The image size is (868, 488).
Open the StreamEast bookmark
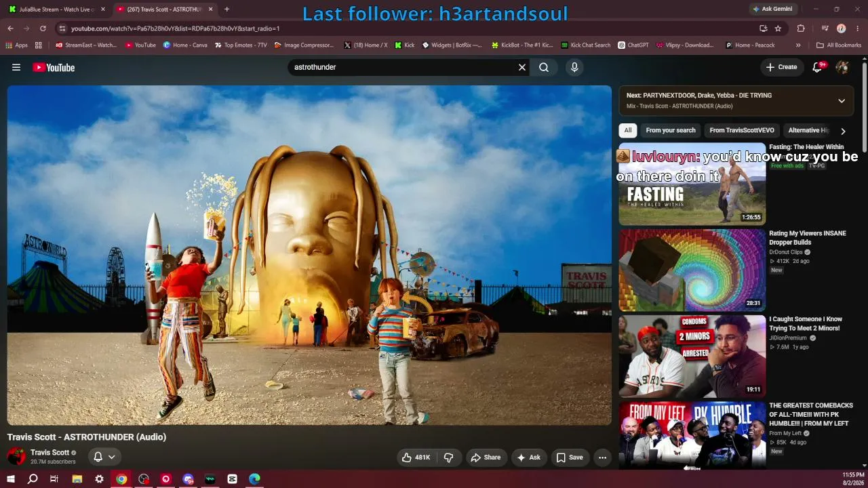click(x=86, y=45)
